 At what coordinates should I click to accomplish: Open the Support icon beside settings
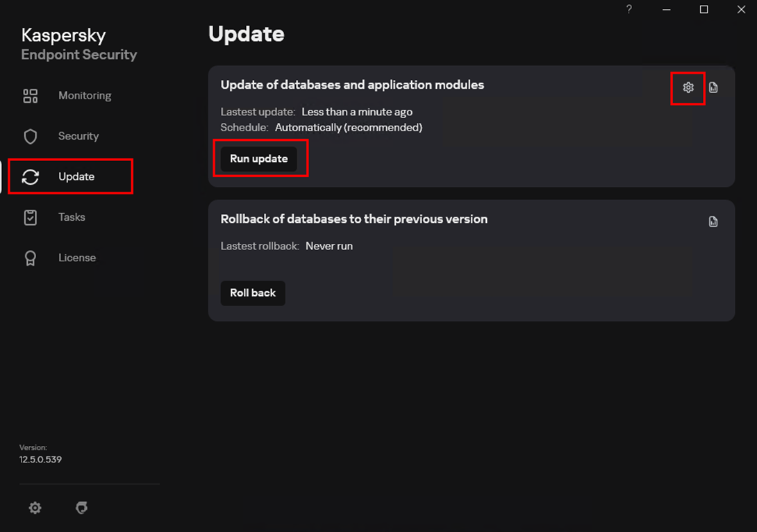81,508
